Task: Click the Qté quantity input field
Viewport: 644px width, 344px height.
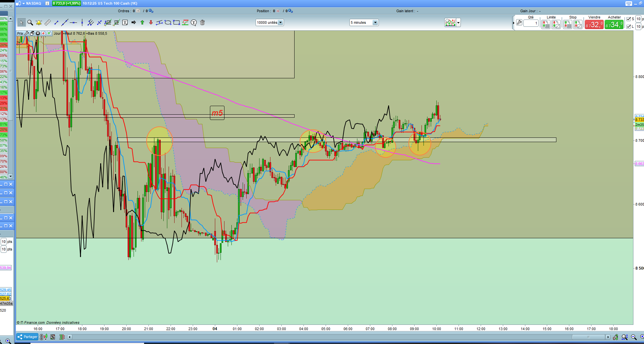Action: (531, 23)
